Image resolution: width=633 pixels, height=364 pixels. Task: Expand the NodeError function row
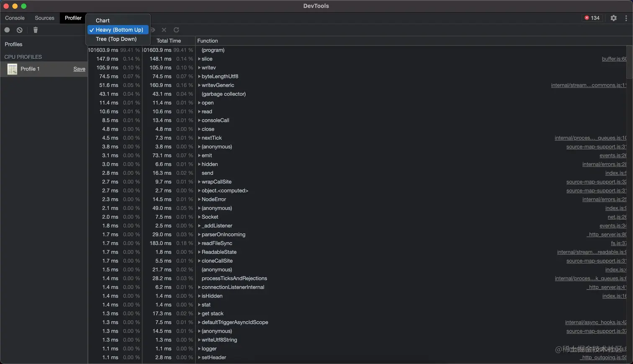199,200
